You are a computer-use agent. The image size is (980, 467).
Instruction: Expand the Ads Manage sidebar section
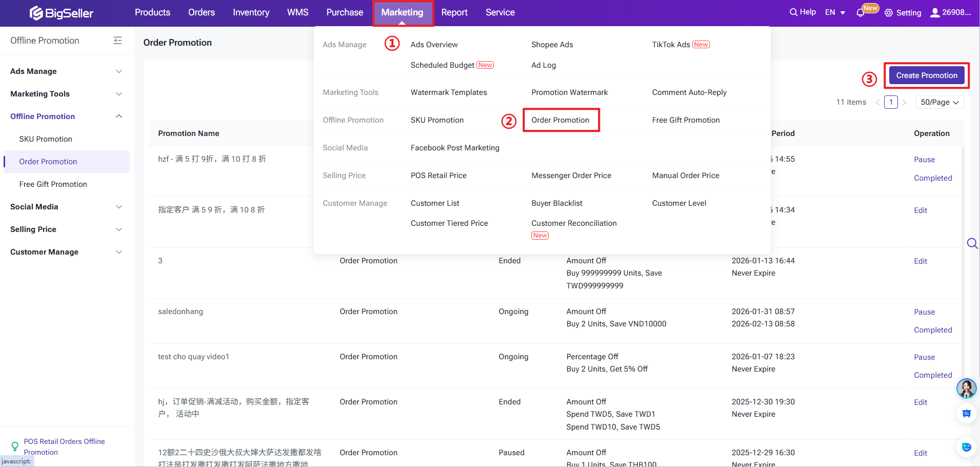119,71
